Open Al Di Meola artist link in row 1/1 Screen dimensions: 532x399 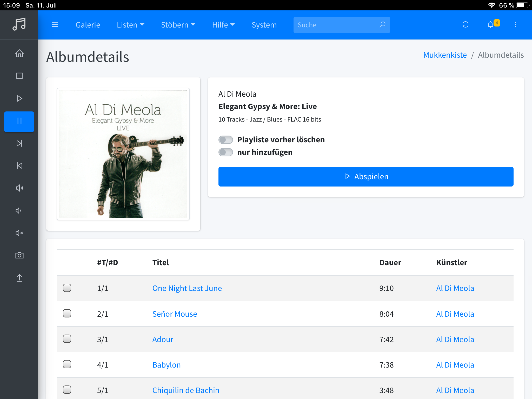coord(455,288)
